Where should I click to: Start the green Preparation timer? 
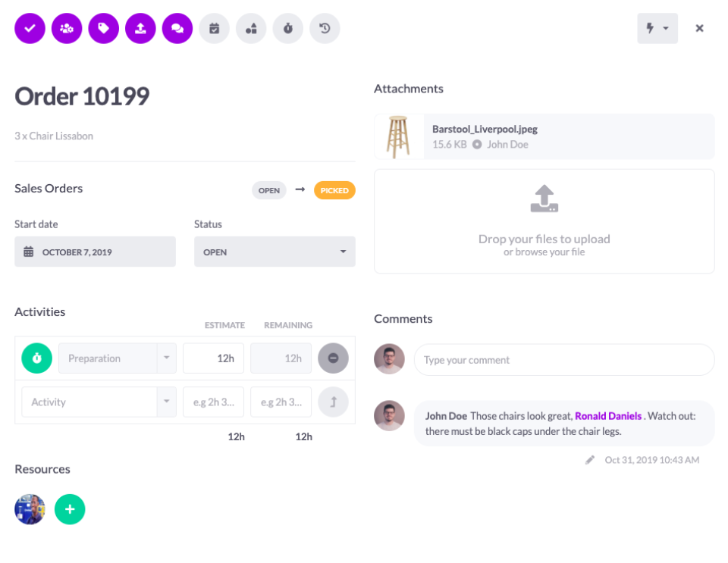tap(36, 358)
